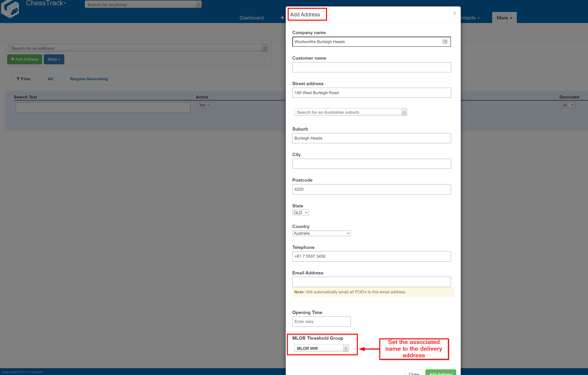Switch to the All tab
The image size is (588, 375).
pos(50,79)
